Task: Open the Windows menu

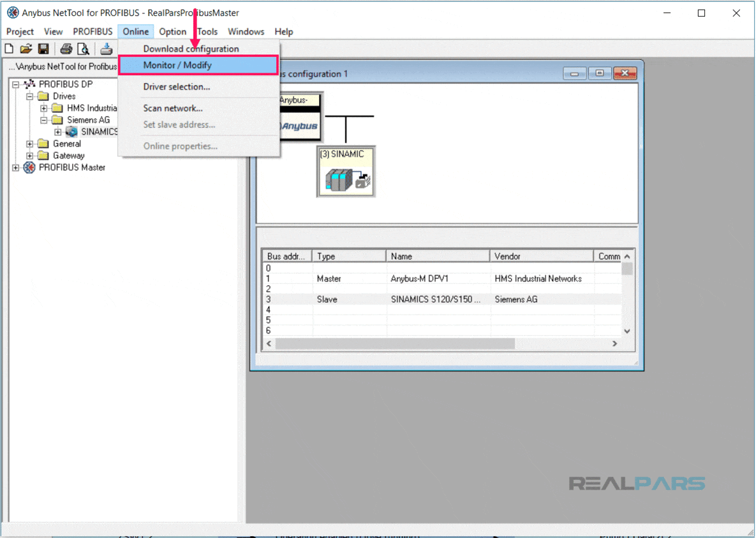Action: coord(246,31)
